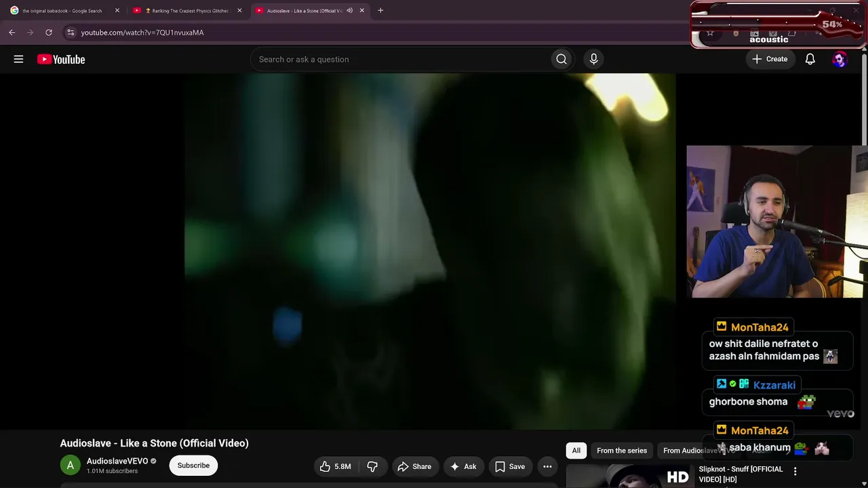
Task: View site information icon in address bar
Action: click(71, 32)
